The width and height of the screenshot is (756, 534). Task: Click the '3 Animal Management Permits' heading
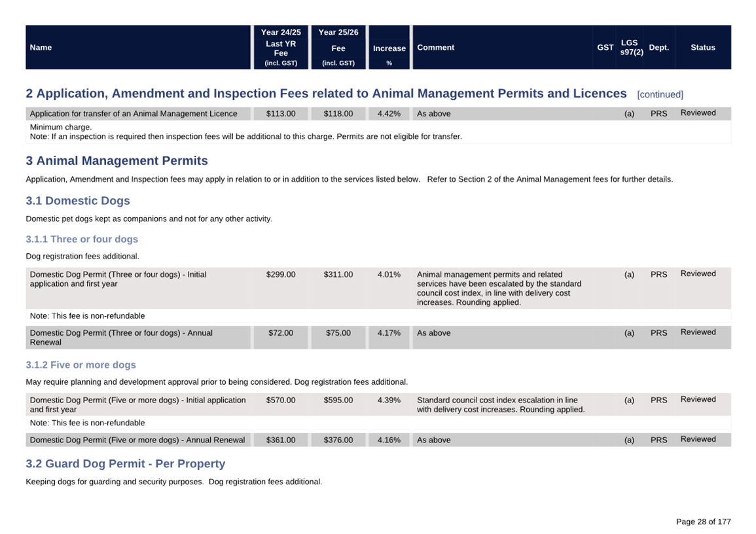[x=117, y=161]
